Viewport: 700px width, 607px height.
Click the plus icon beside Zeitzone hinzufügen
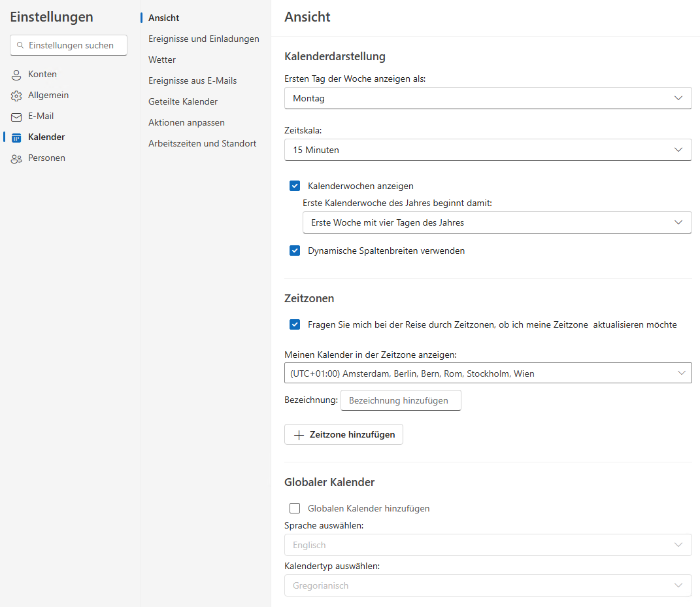299,434
